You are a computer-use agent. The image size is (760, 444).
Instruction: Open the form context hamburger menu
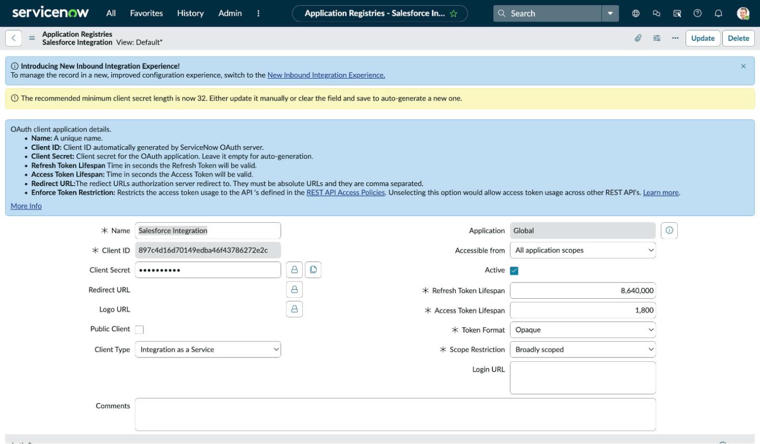(32, 38)
